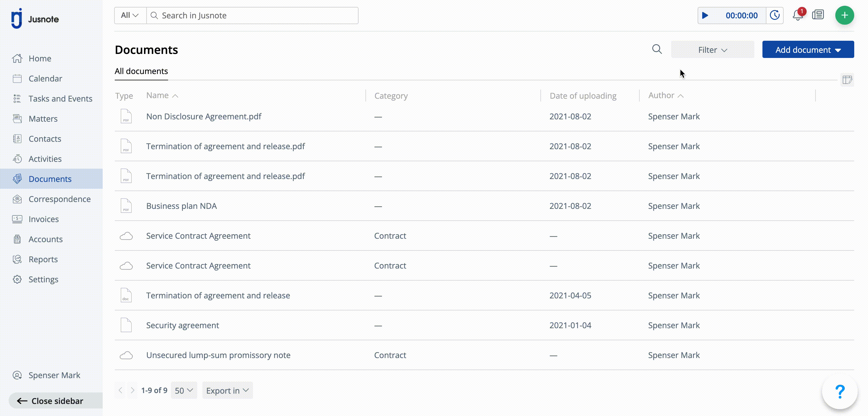Open Unsecured lump-sum promissory note
Screen dimensions: 868x416
(x=218, y=355)
